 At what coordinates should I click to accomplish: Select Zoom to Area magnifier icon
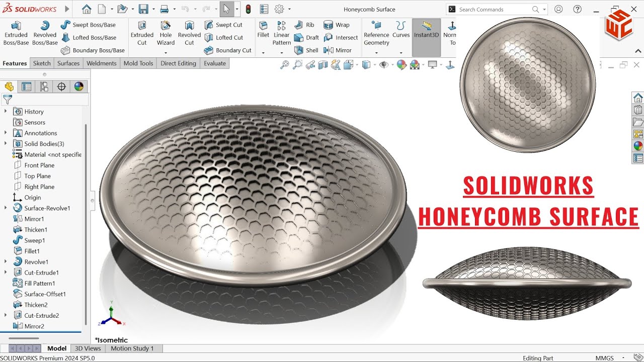point(297,64)
